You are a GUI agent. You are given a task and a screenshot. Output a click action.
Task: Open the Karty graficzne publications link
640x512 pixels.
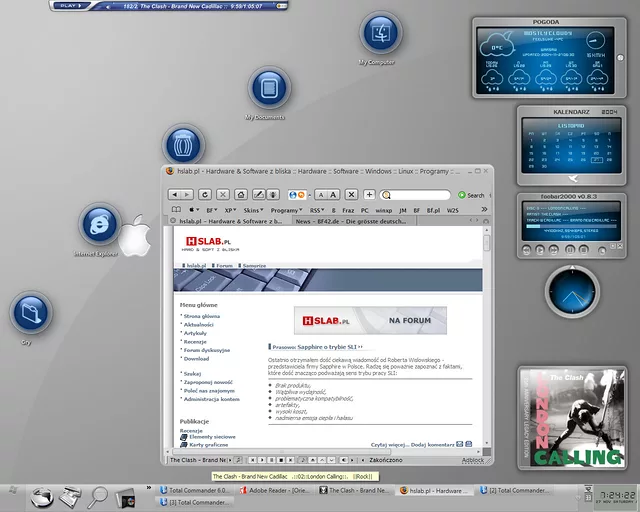tap(209, 445)
